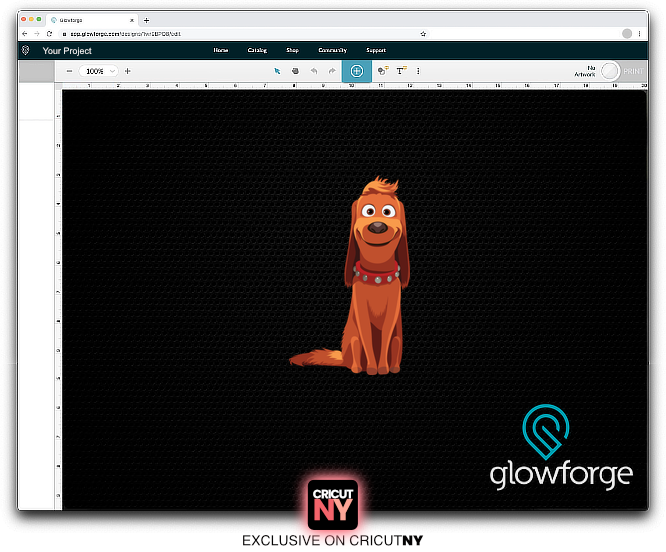
Task: Open the toolbar more options menu
Action: [418, 71]
